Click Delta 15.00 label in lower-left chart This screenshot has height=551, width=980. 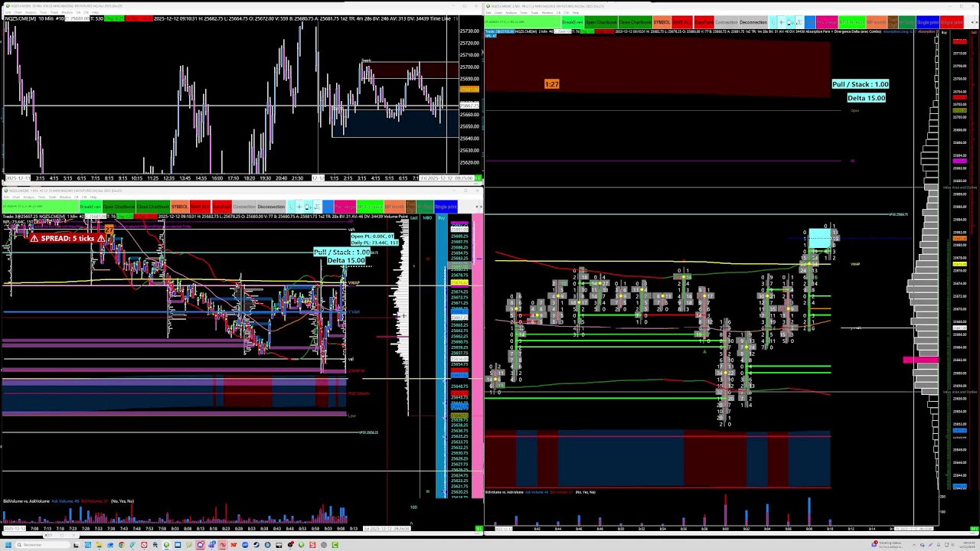(346, 261)
